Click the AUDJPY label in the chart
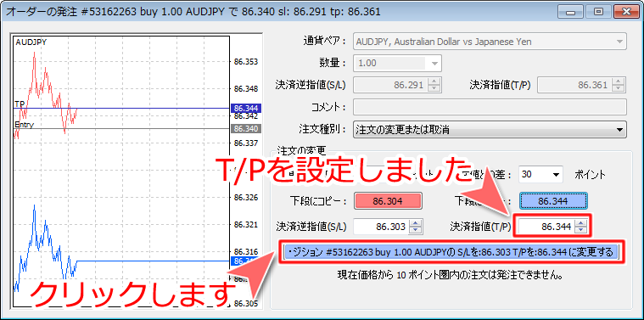 [31, 42]
